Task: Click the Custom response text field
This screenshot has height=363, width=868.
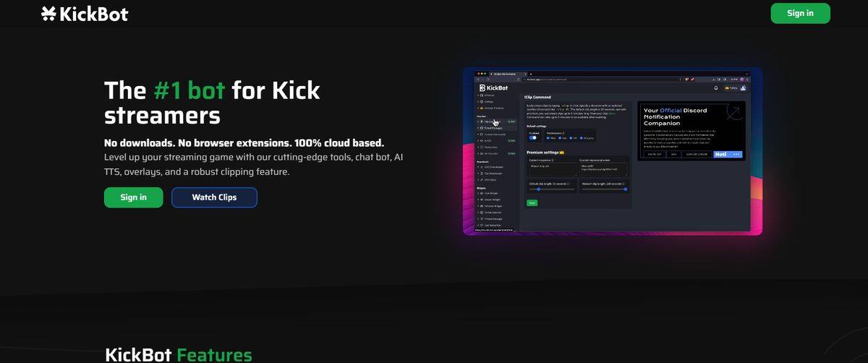Action: [551, 168]
